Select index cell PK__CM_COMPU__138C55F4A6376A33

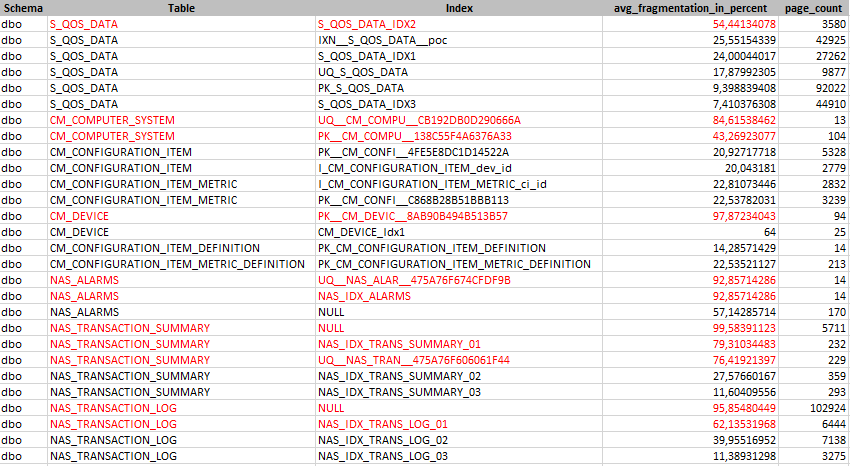pos(459,136)
